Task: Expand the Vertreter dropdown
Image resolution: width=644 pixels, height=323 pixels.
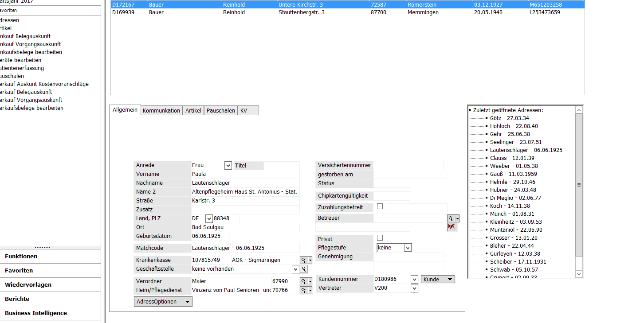Action: coord(414,288)
